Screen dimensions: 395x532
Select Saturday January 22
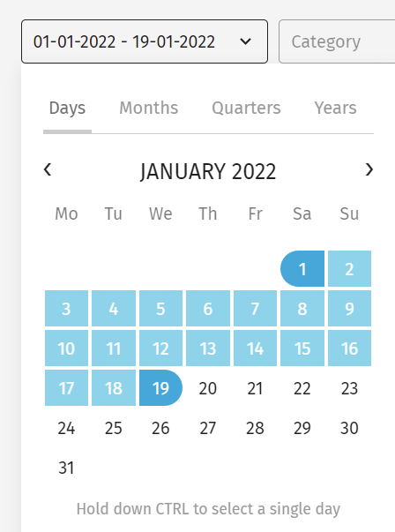[302, 388]
